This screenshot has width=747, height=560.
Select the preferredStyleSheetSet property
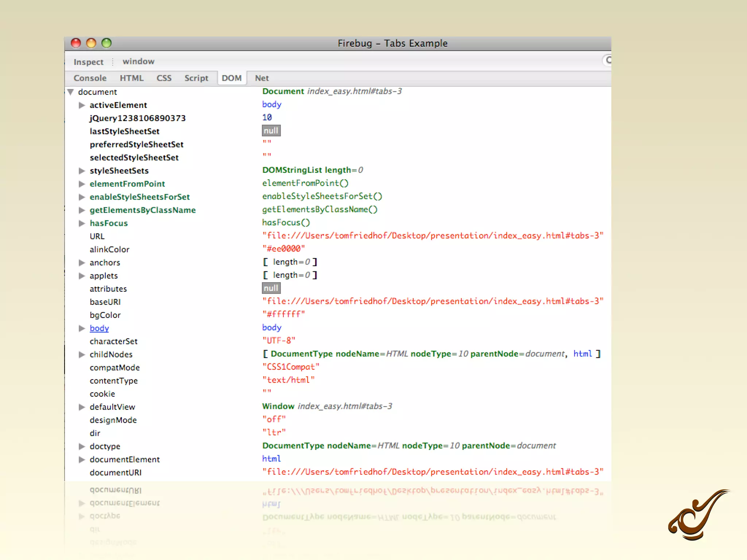(137, 145)
